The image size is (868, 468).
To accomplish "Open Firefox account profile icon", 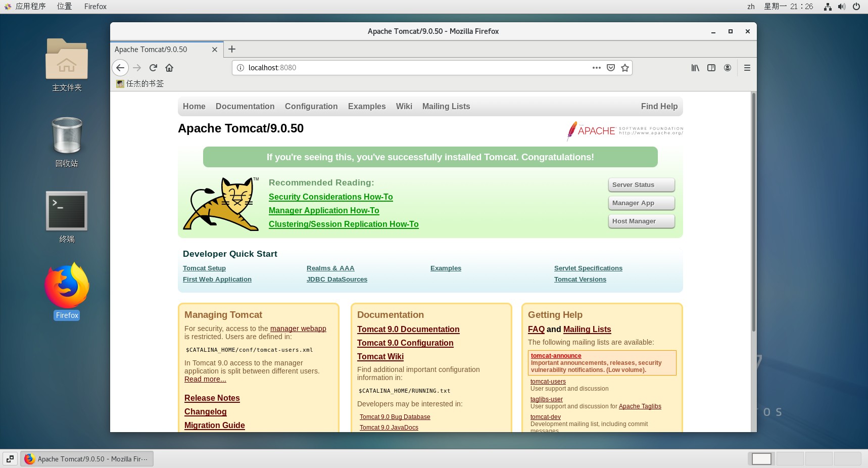I will pyautogui.click(x=728, y=68).
